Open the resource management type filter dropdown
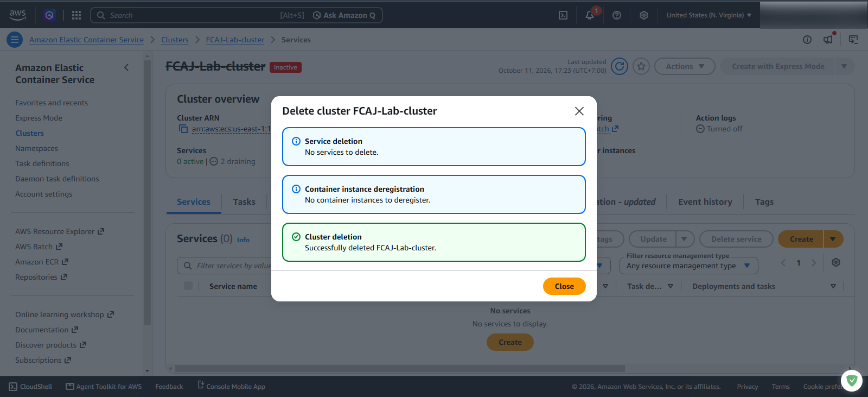The width and height of the screenshot is (868, 397). coord(688,266)
